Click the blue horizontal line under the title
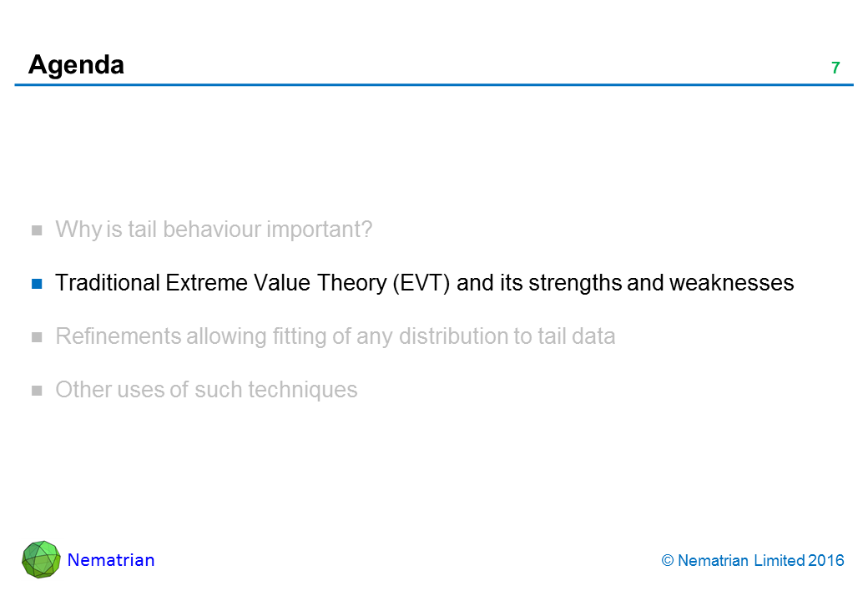 click(434, 85)
